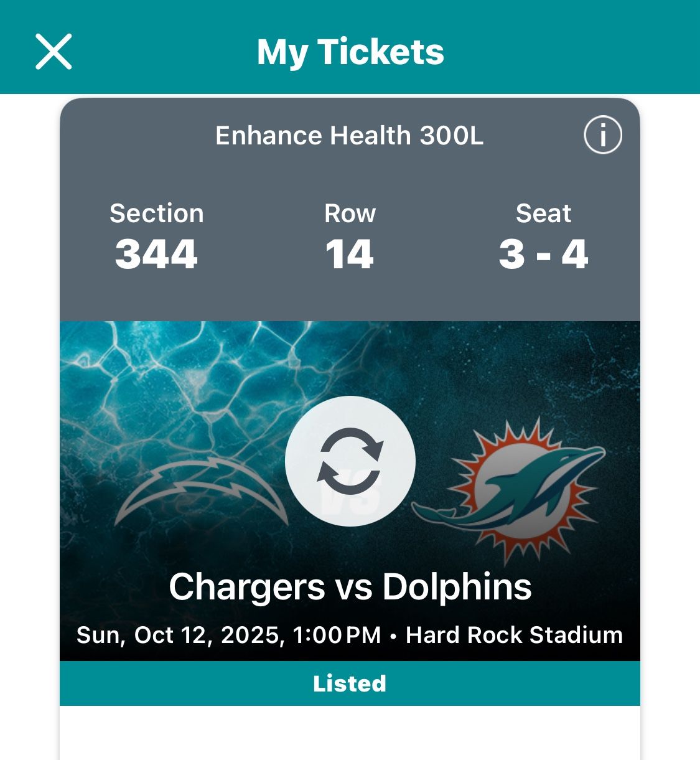This screenshot has height=760, width=700.
Task: Select section number 344
Action: (156, 254)
